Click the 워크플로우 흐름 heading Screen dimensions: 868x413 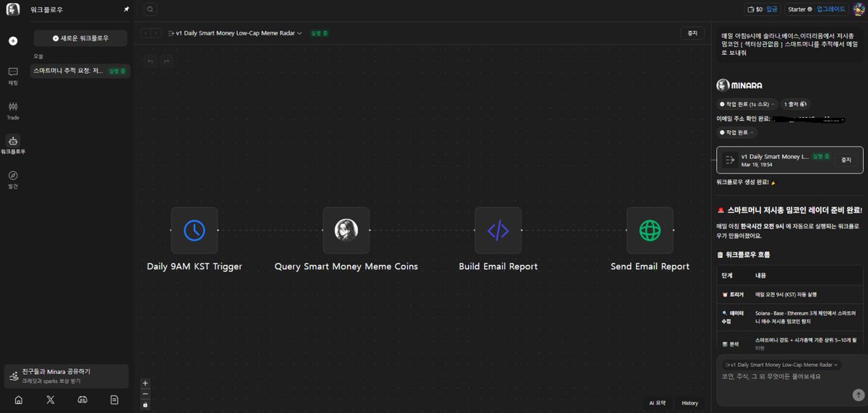(747, 255)
